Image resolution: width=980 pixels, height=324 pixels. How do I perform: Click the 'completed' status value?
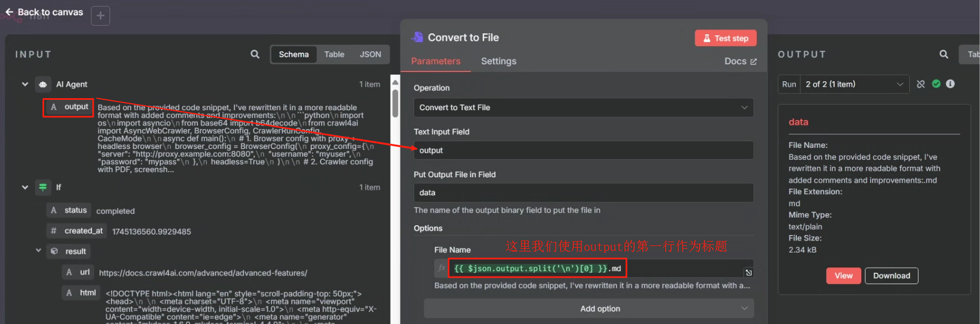(x=115, y=211)
